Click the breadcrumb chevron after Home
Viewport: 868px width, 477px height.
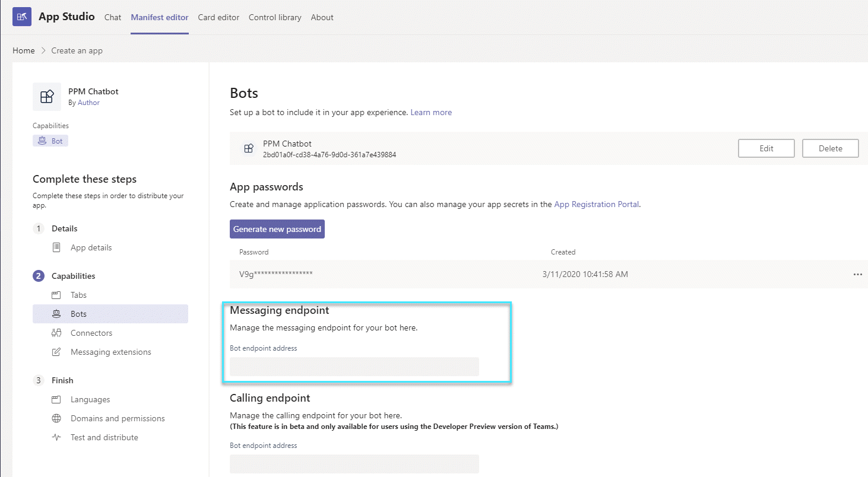(x=43, y=50)
